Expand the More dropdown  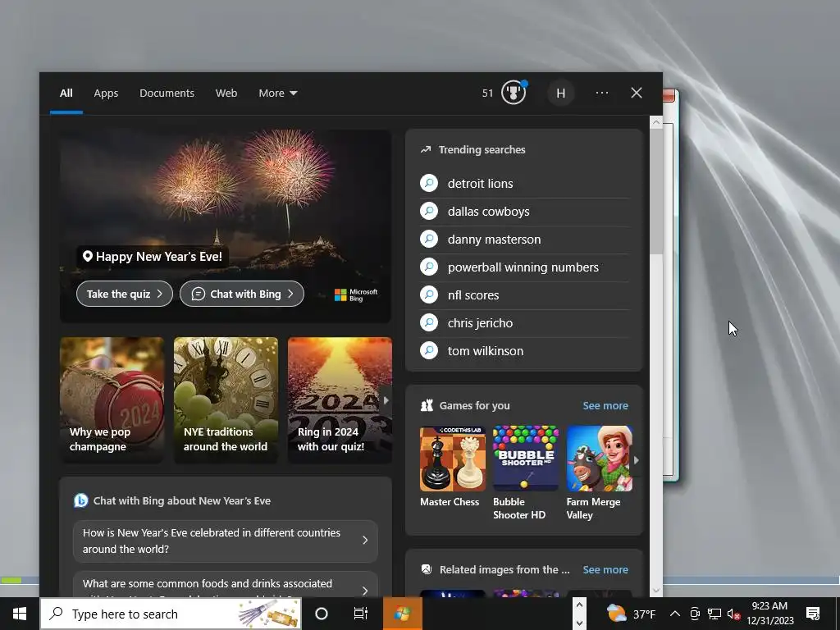click(x=277, y=94)
